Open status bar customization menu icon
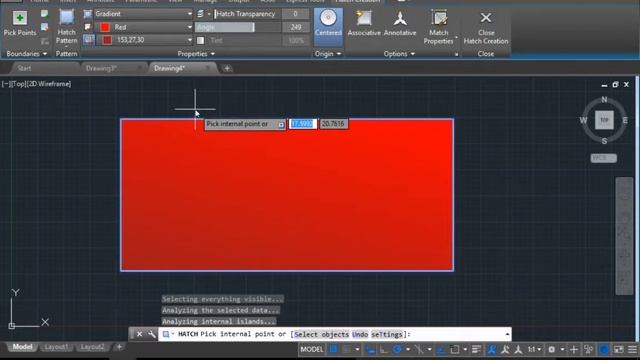The width and height of the screenshot is (640, 360). (632, 349)
